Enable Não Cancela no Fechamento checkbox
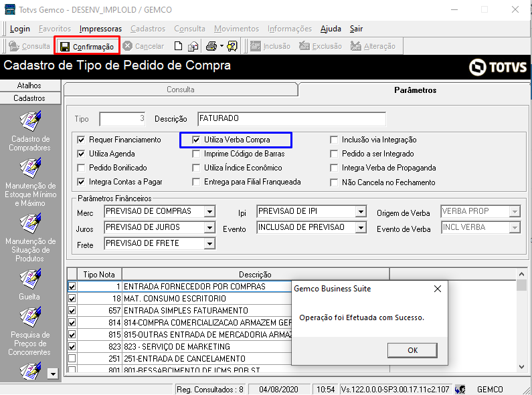 point(334,182)
